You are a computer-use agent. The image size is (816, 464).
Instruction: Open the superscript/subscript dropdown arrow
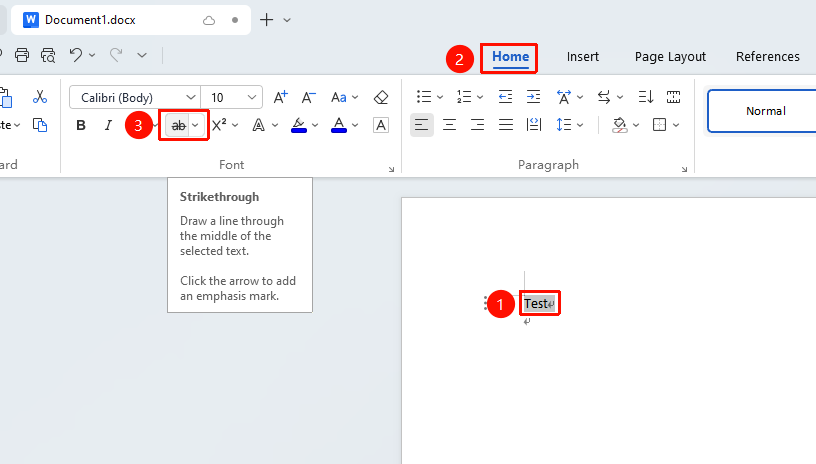235,125
